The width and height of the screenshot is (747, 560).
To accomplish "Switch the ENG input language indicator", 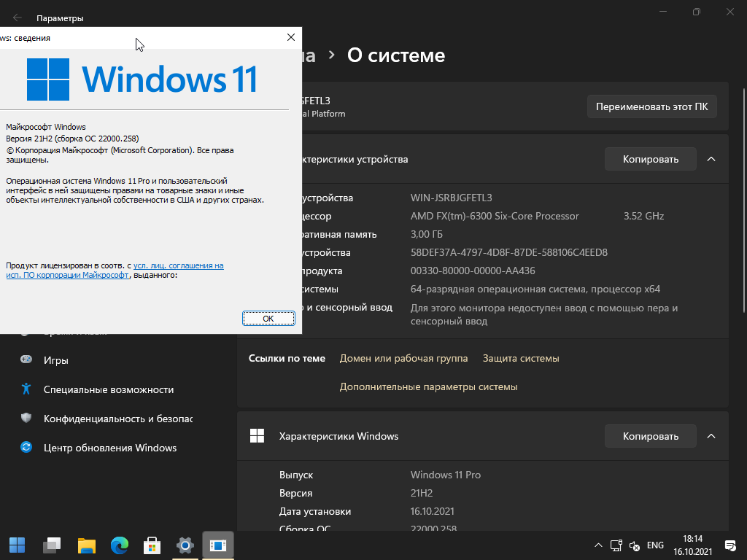I will 655,545.
